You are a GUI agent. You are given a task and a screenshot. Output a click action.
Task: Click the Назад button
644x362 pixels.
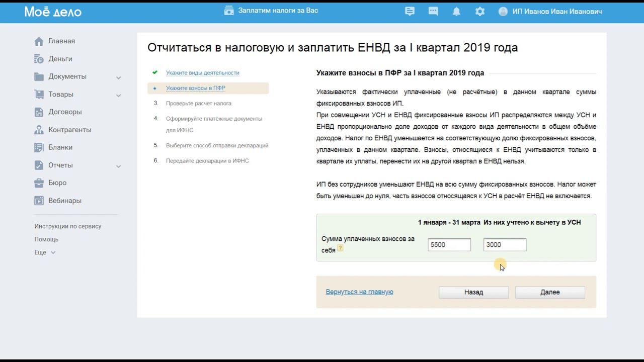[x=473, y=292]
